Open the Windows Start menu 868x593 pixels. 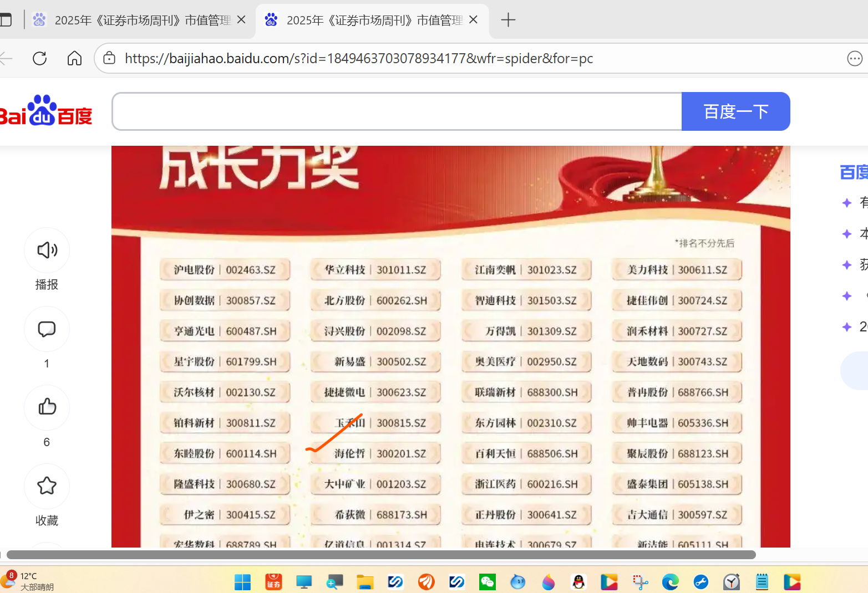pos(242,582)
